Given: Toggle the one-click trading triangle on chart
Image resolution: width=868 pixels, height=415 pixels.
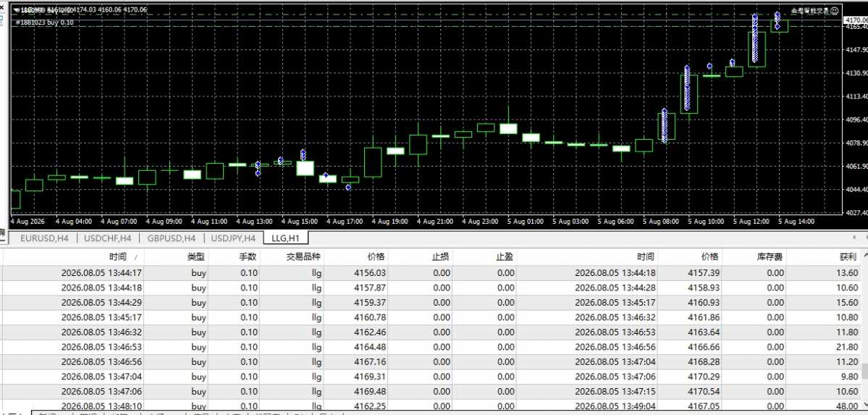Looking at the screenshot, I should click(15, 10).
